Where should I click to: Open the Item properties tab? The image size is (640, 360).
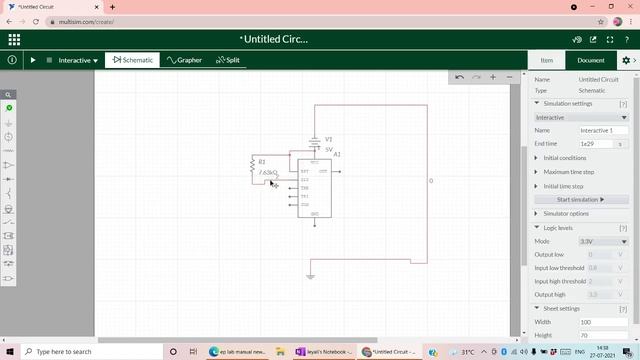point(547,60)
